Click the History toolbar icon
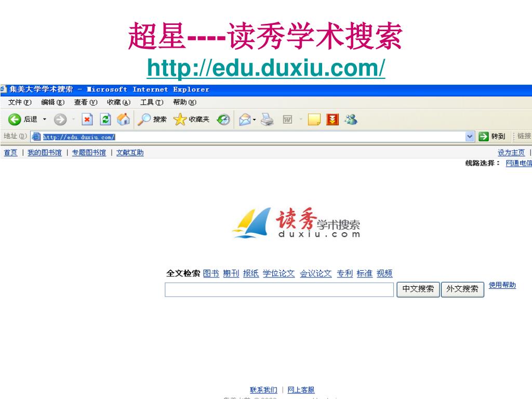The width and height of the screenshot is (532, 399). [223, 119]
